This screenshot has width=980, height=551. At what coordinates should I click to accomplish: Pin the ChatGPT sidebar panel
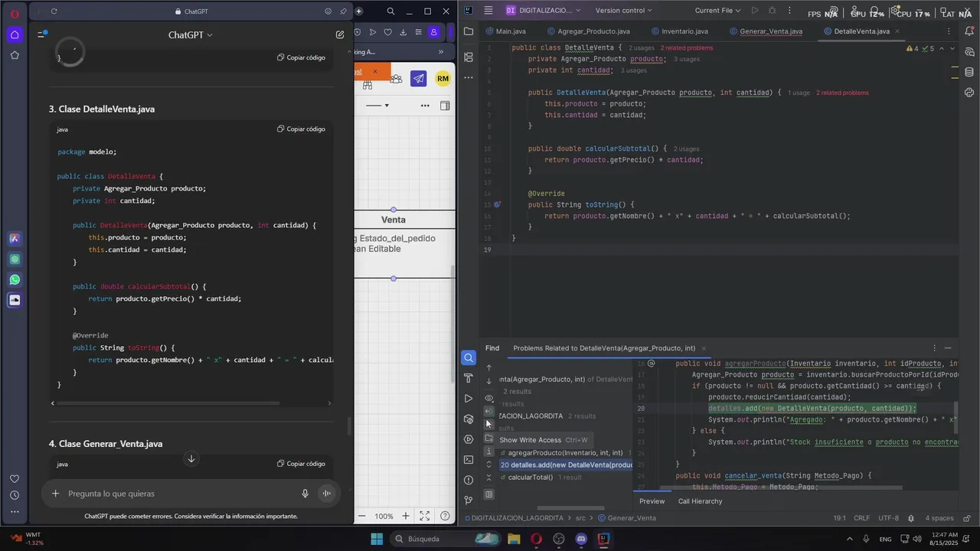[343, 11]
